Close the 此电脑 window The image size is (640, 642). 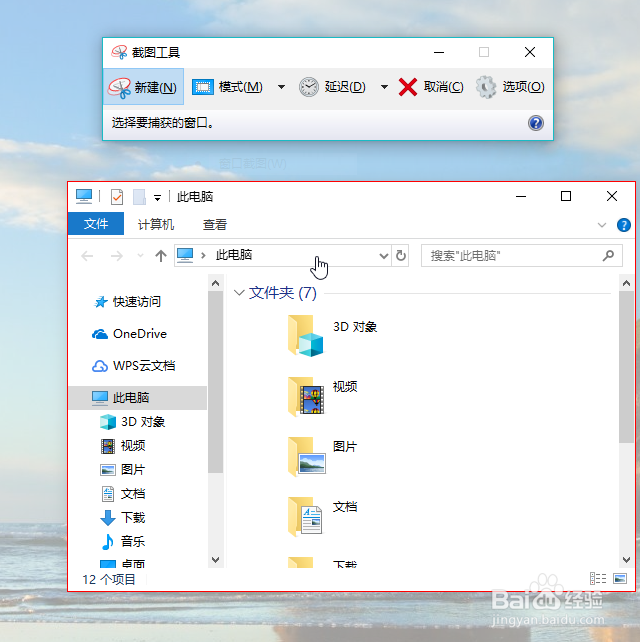612,196
